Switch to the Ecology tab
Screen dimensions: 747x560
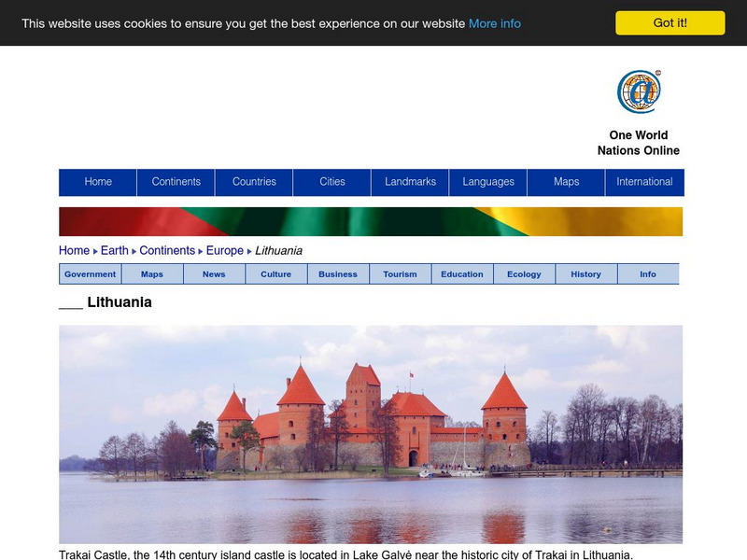coord(524,273)
